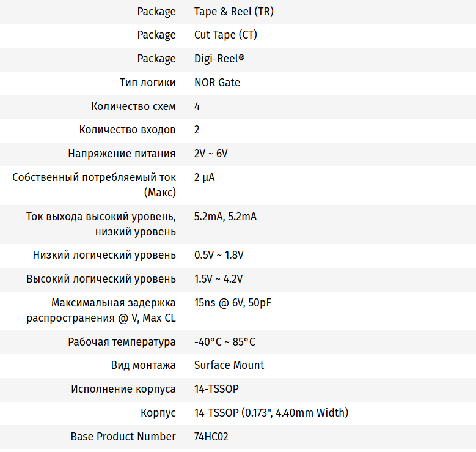Select the "14-TSSOP (0.173", 4.40mm Width)" value
The image size is (476, 452).
tap(271, 413)
